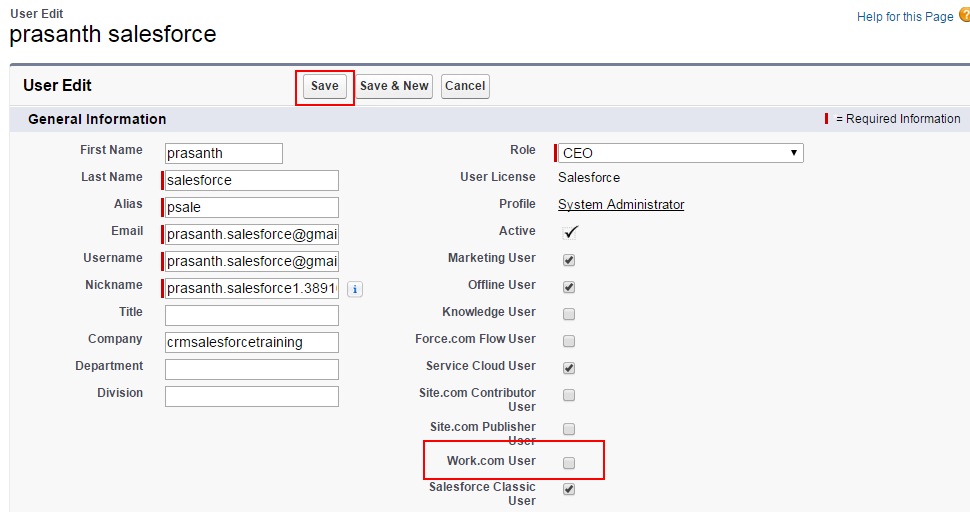The width and height of the screenshot is (970, 512).
Task: Click the First Name input field
Action: coord(224,153)
